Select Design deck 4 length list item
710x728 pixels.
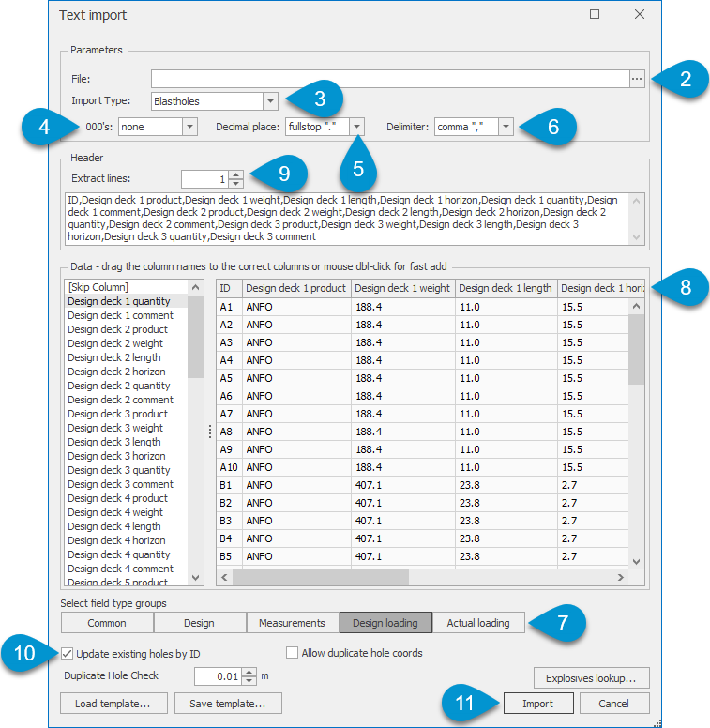tap(126, 526)
